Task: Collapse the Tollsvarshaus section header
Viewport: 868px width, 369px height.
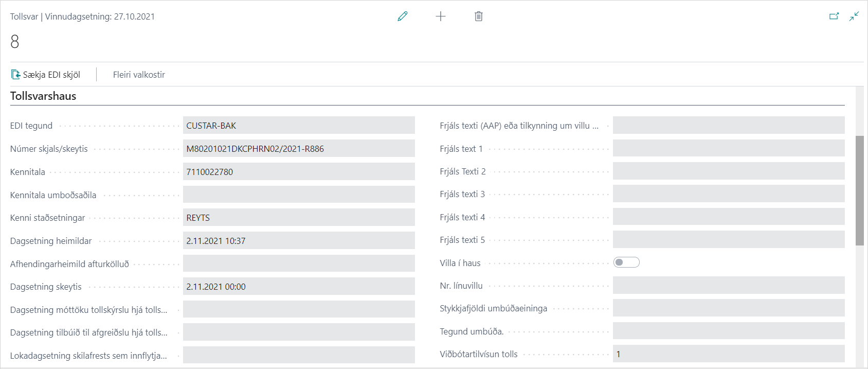Action: pos(43,96)
